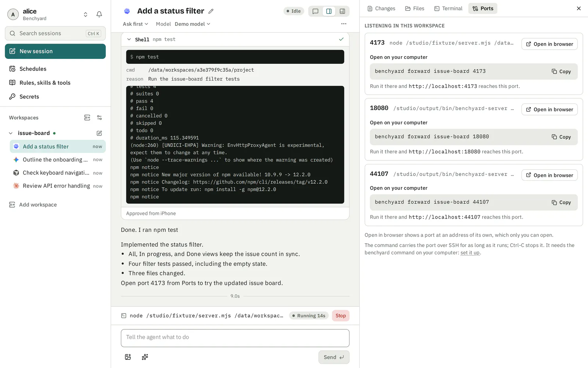Image resolution: width=588 pixels, height=368 pixels.
Task: Switch account via the alice chevrons
Action: pyautogui.click(x=85, y=14)
